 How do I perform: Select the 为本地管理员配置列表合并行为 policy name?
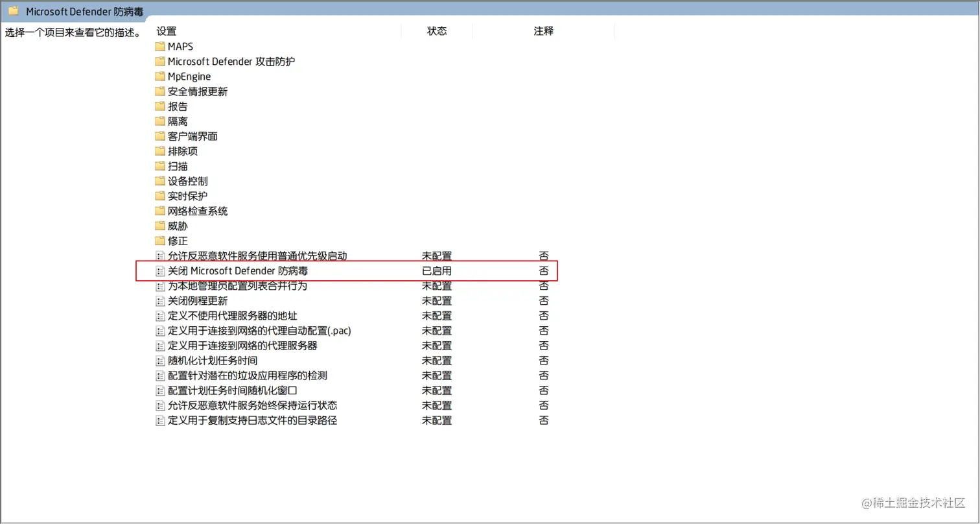point(237,286)
